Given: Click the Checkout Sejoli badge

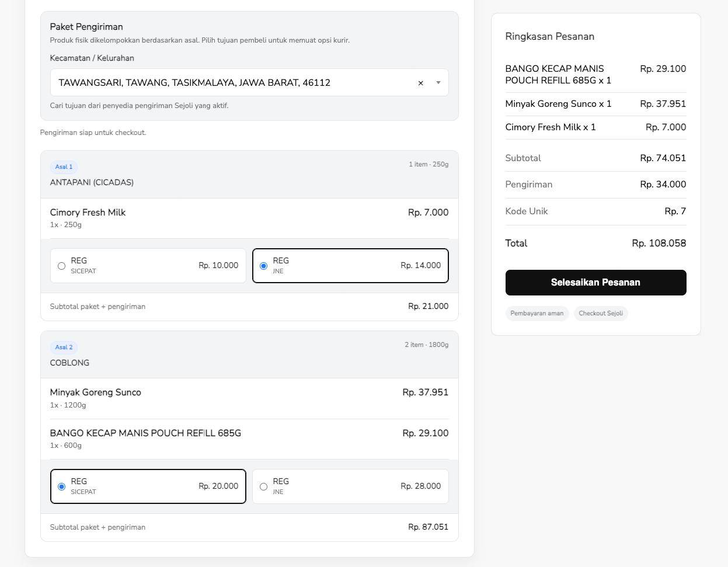Looking at the screenshot, I should click(601, 314).
